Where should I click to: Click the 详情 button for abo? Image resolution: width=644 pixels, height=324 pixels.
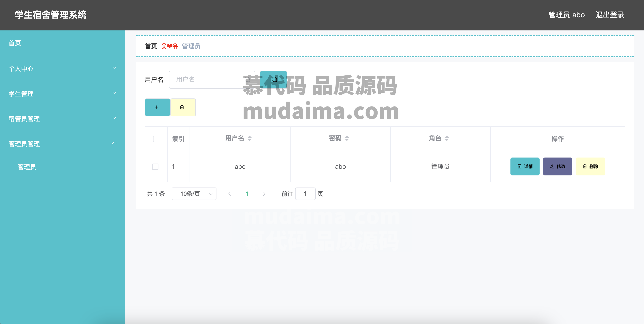pos(525,166)
